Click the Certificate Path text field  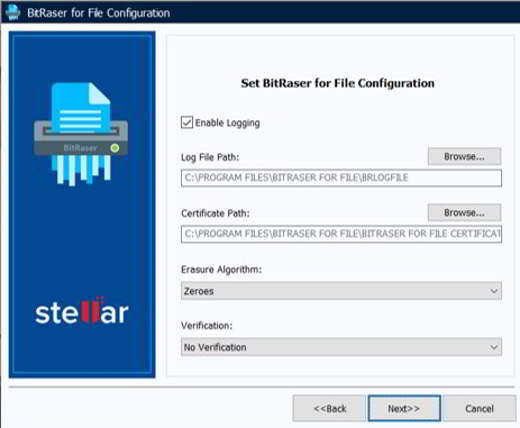(x=341, y=234)
